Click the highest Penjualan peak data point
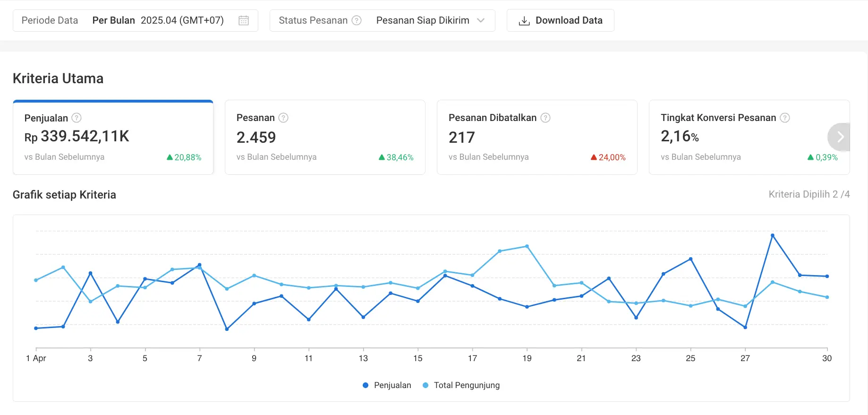 [773, 235]
